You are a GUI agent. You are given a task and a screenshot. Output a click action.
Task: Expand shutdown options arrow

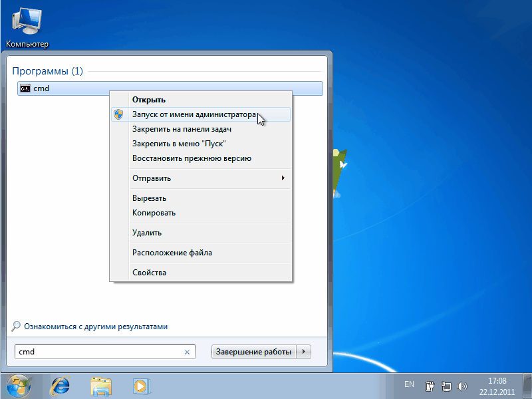pos(304,352)
